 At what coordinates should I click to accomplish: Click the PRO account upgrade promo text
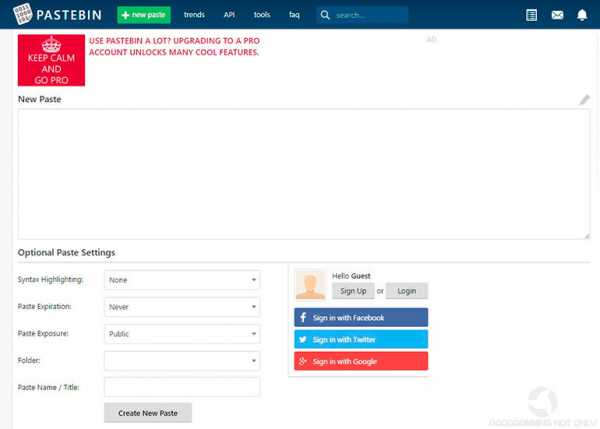click(174, 46)
